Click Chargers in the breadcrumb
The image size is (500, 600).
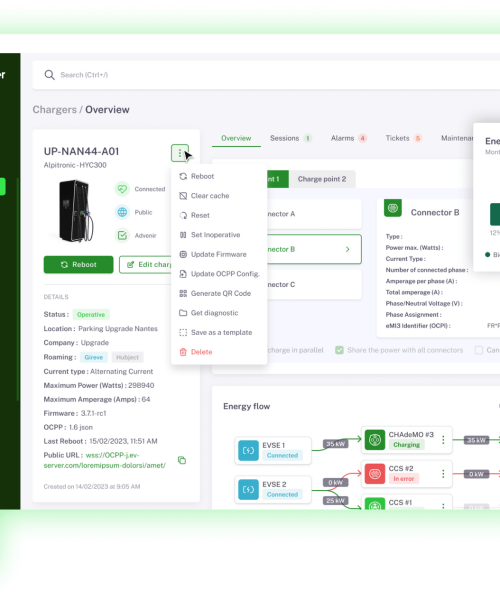point(54,110)
